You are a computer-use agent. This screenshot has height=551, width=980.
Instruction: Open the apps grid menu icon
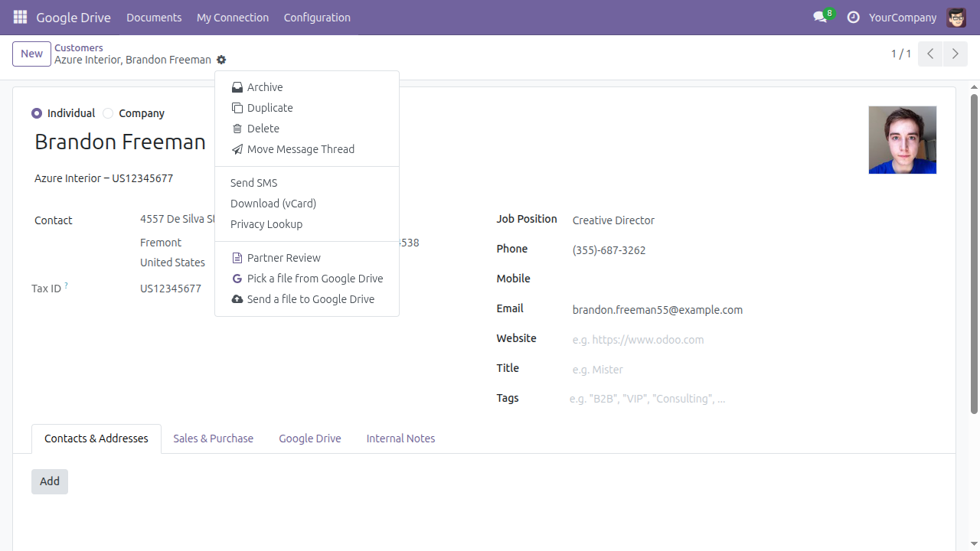[20, 17]
